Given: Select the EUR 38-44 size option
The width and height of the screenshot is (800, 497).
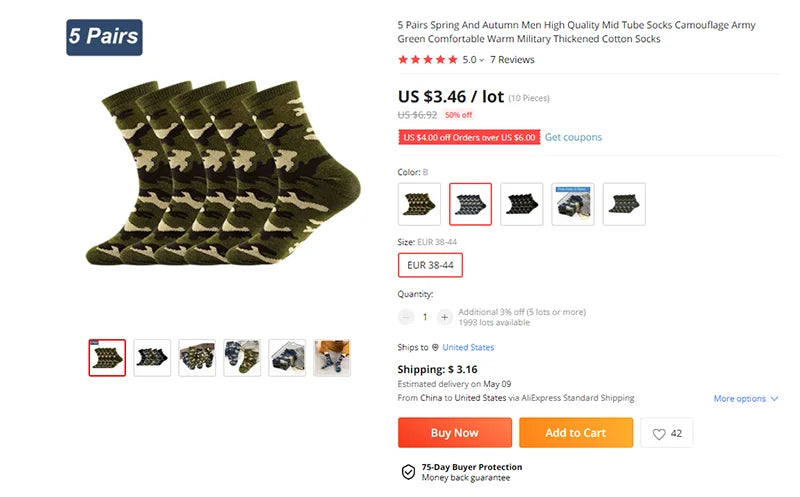Looking at the screenshot, I should (x=430, y=265).
